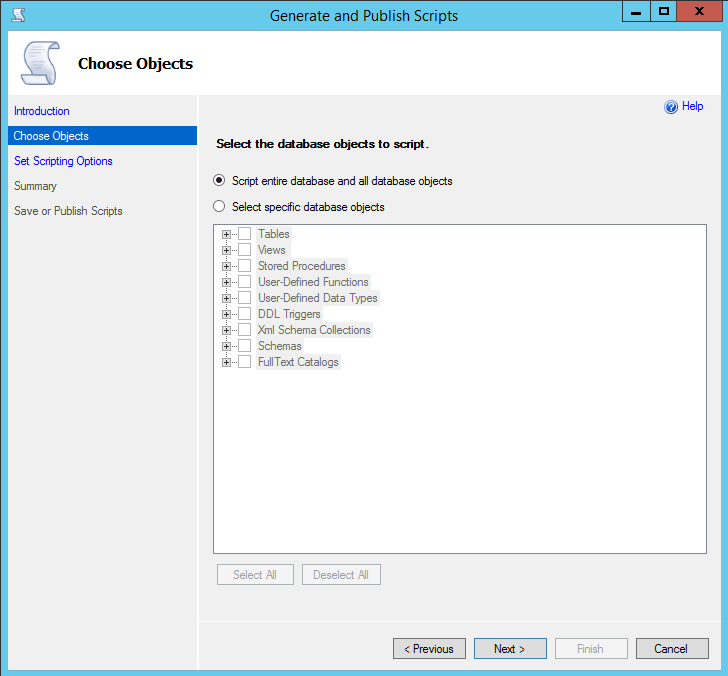Expand the Schemas tree node
This screenshot has width=728, height=676.
pyautogui.click(x=226, y=346)
